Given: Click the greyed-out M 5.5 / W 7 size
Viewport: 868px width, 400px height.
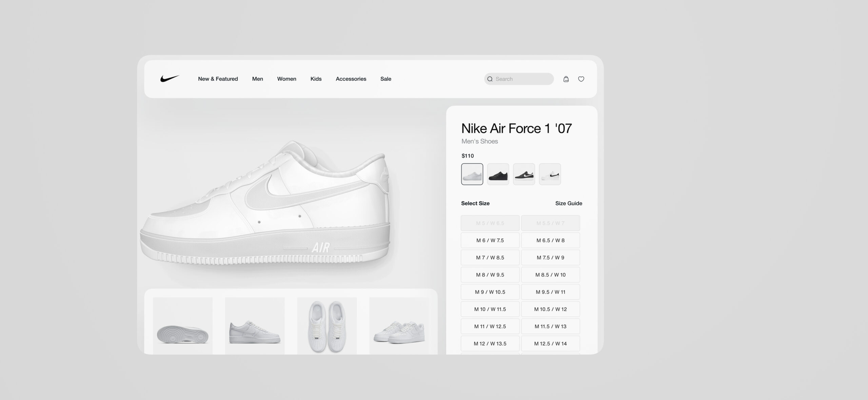Looking at the screenshot, I should point(551,223).
